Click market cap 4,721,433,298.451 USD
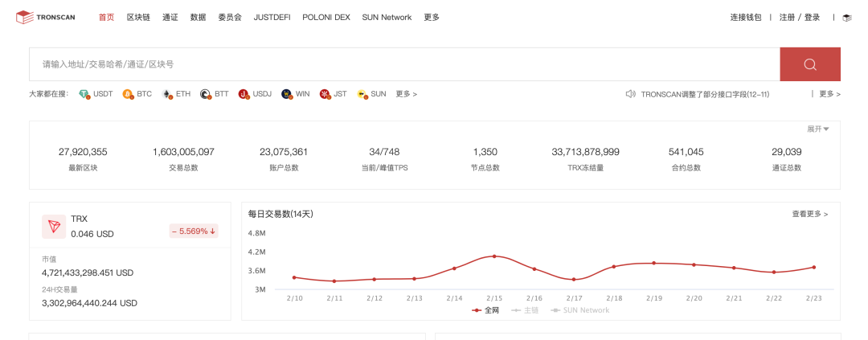 (x=88, y=273)
